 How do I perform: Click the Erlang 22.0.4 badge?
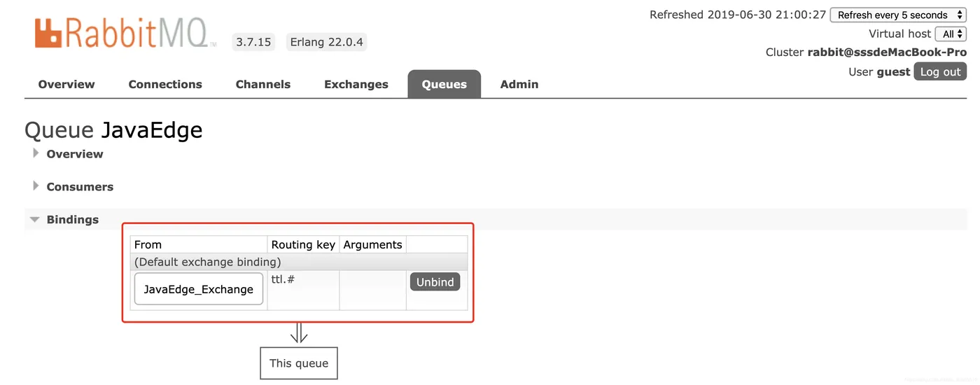[x=326, y=42]
